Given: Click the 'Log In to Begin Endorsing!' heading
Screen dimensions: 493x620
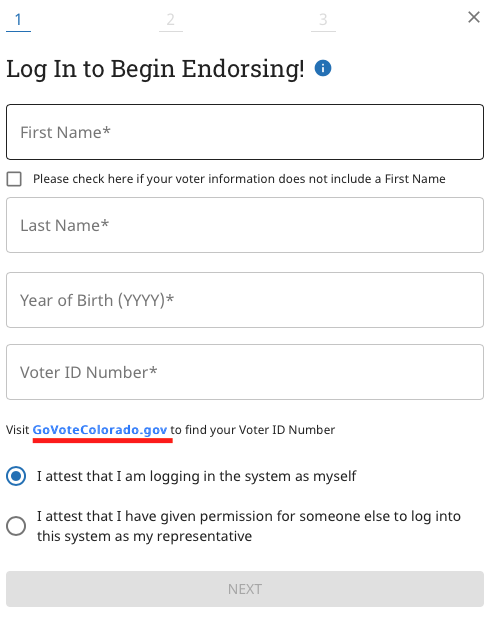Looking at the screenshot, I should [155, 69].
